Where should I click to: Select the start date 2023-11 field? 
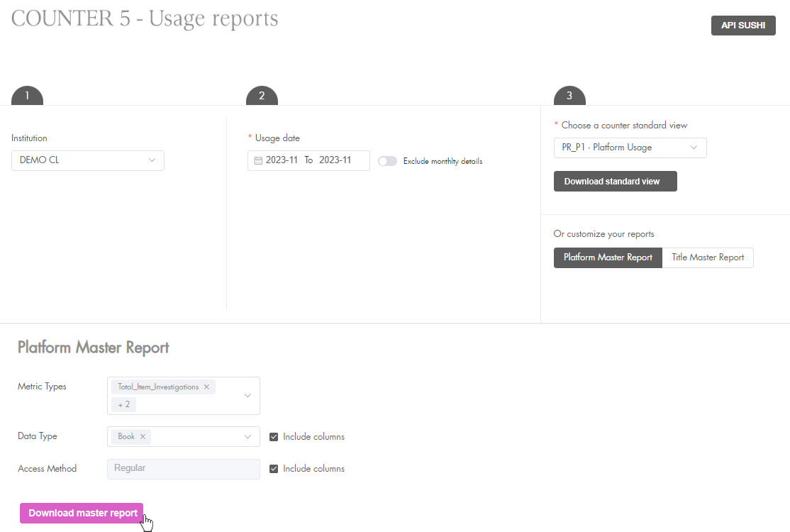[282, 160]
